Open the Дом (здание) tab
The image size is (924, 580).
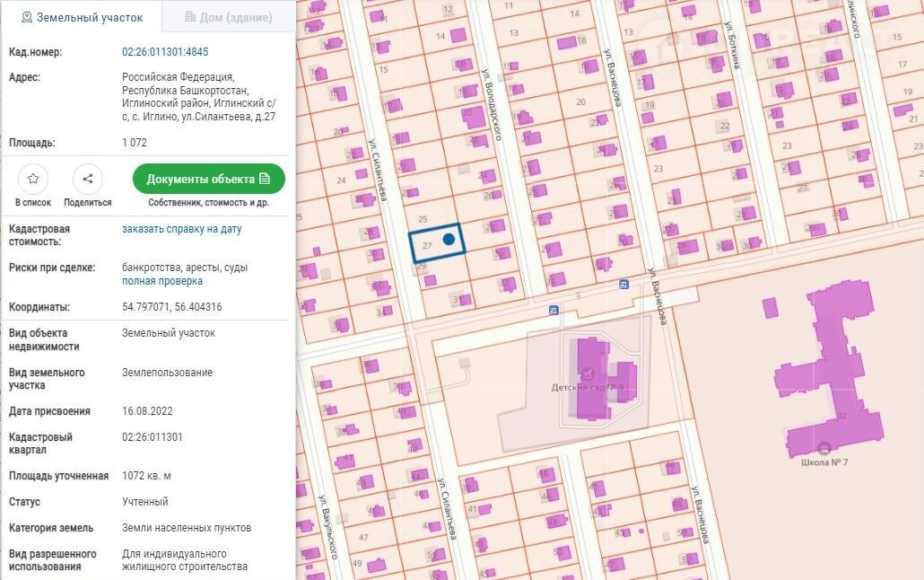[x=228, y=17]
